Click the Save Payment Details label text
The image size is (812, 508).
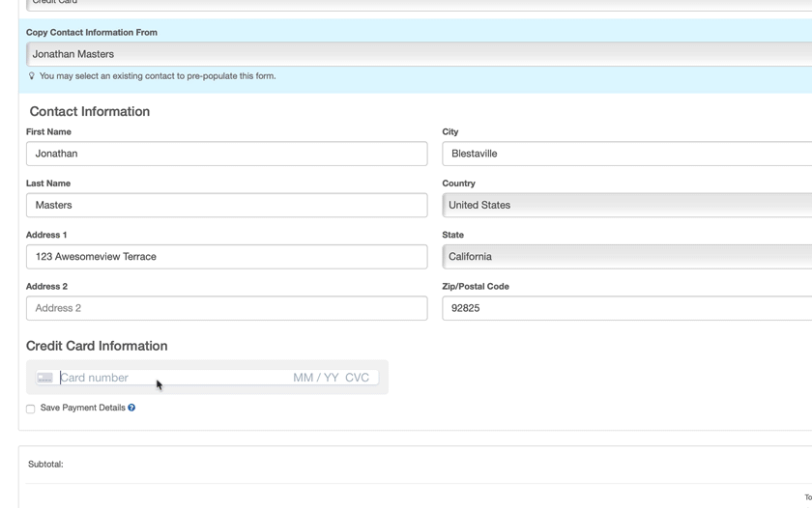[82, 408]
